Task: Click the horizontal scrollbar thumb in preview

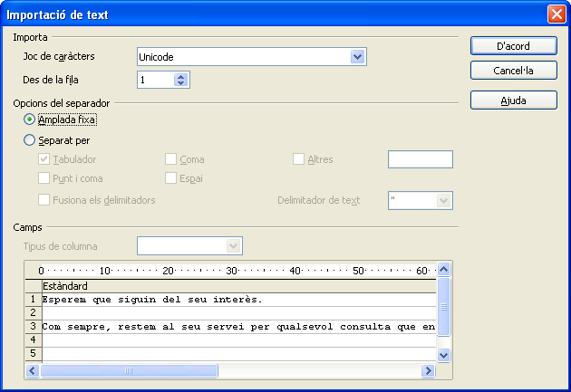Action: click(129, 371)
